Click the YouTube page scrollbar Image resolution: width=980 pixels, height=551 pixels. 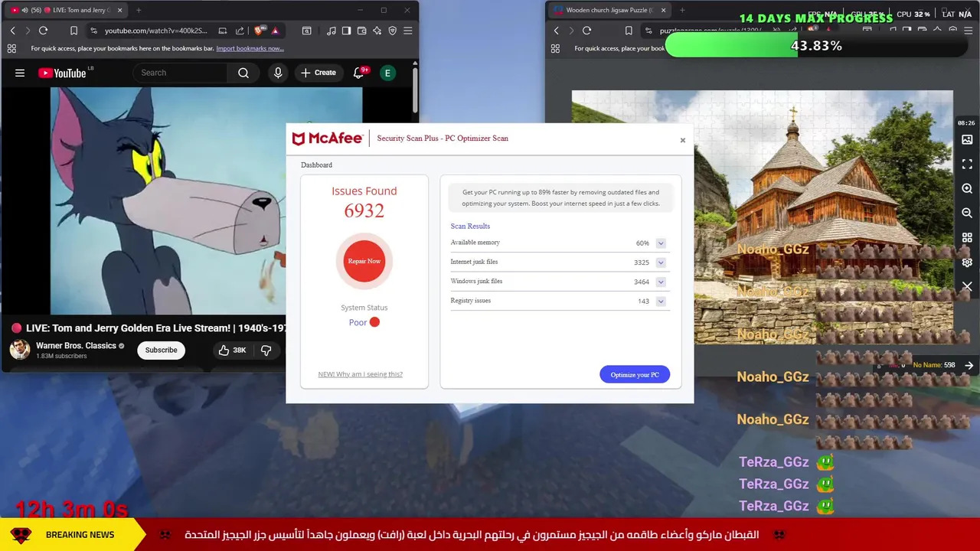pyautogui.click(x=415, y=90)
